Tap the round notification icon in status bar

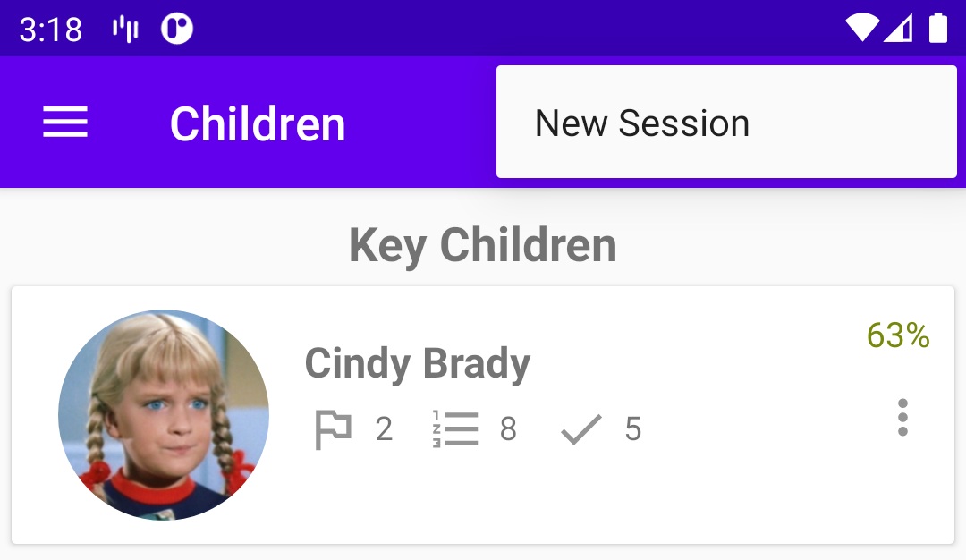[177, 30]
